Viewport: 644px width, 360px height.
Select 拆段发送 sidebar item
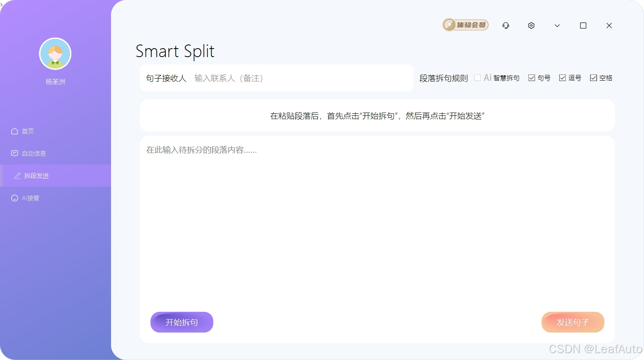[56, 176]
